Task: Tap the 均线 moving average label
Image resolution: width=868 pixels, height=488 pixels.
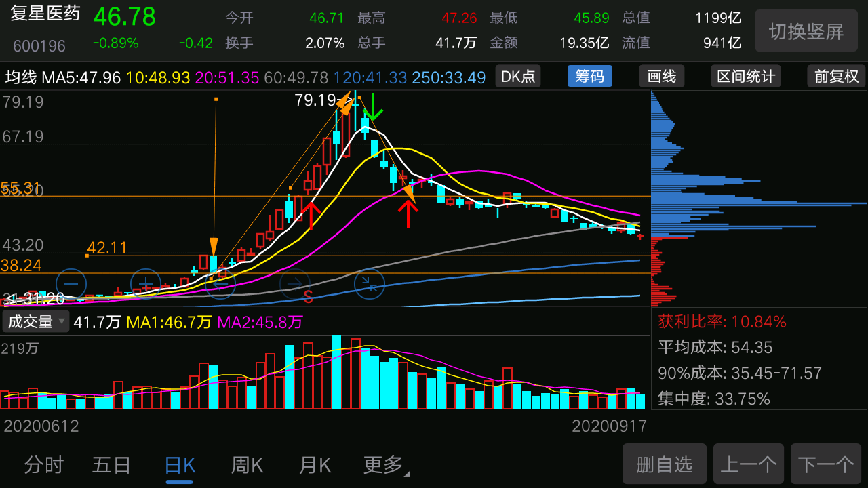Action: tap(22, 77)
